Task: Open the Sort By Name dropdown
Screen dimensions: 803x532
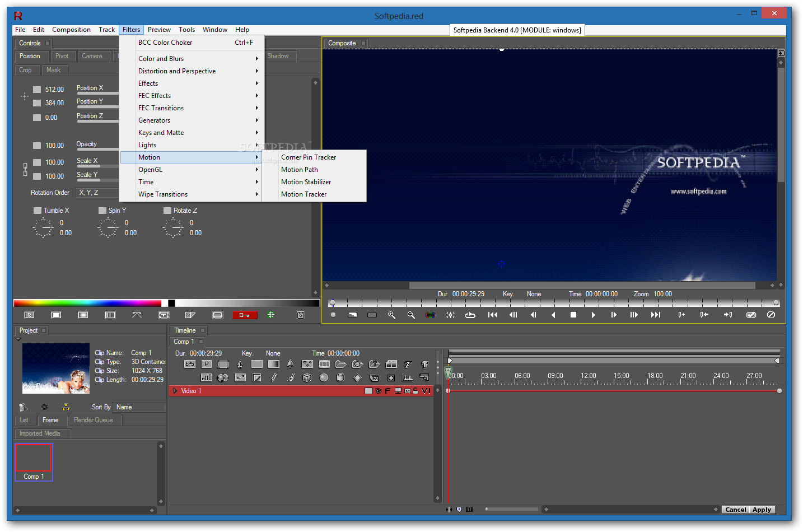Action: (139, 407)
